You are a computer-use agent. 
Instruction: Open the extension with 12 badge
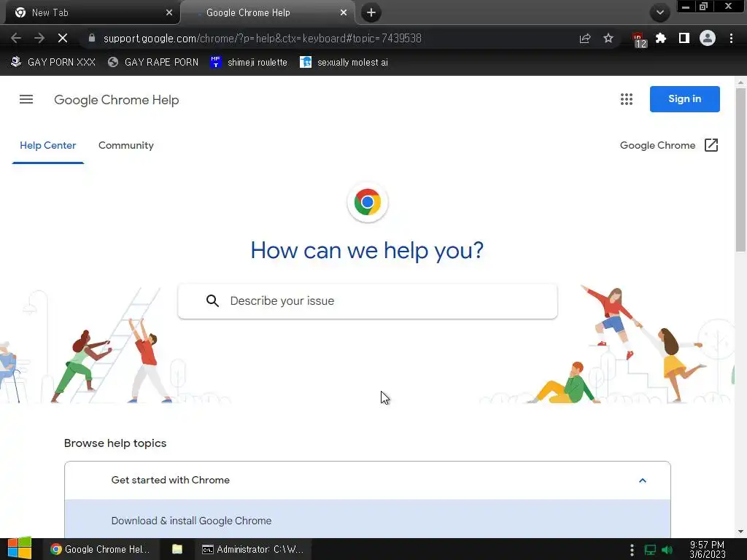[x=638, y=39]
